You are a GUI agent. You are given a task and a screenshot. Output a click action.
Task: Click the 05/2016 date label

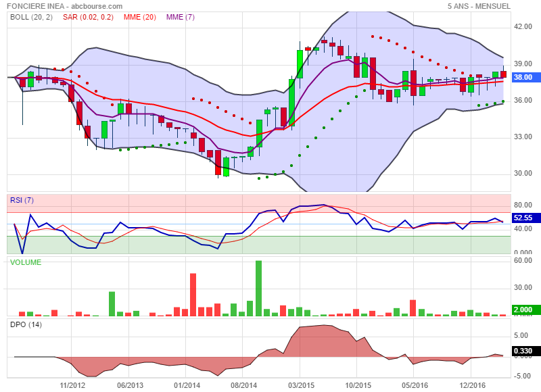tap(415, 385)
